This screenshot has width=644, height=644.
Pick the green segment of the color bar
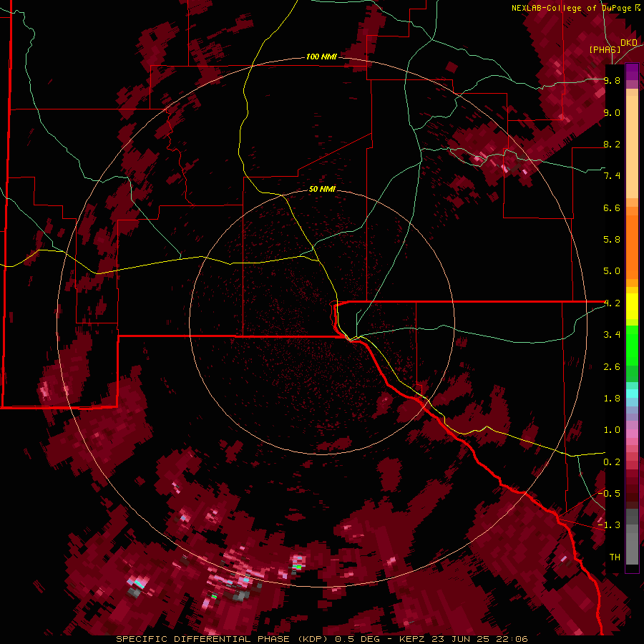click(x=632, y=347)
